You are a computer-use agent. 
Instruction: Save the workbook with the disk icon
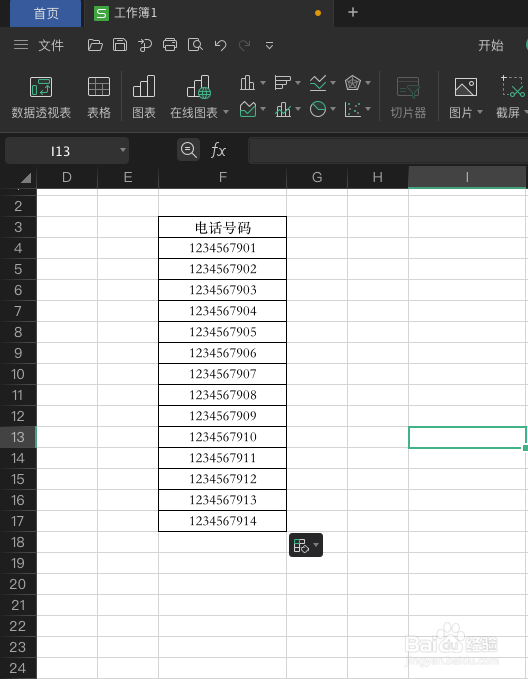click(x=120, y=45)
